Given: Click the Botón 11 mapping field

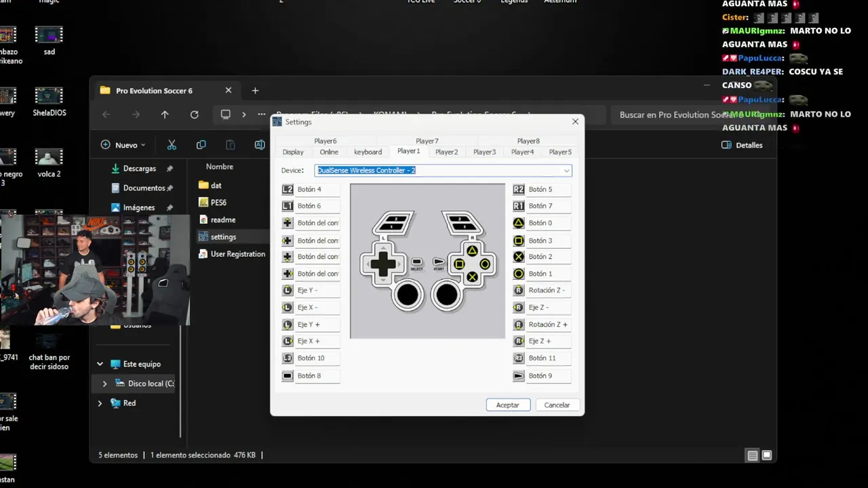Looking at the screenshot, I should coord(549,358).
